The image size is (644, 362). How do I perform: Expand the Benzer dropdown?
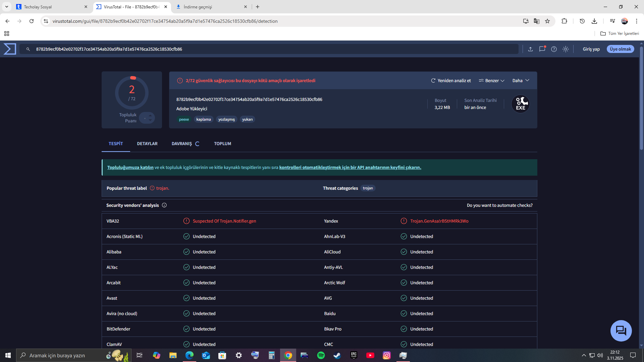(x=492, y=80)
